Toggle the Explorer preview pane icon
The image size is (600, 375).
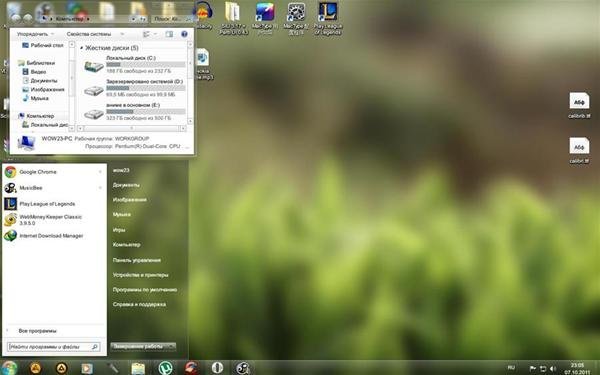tap(169, 34)
